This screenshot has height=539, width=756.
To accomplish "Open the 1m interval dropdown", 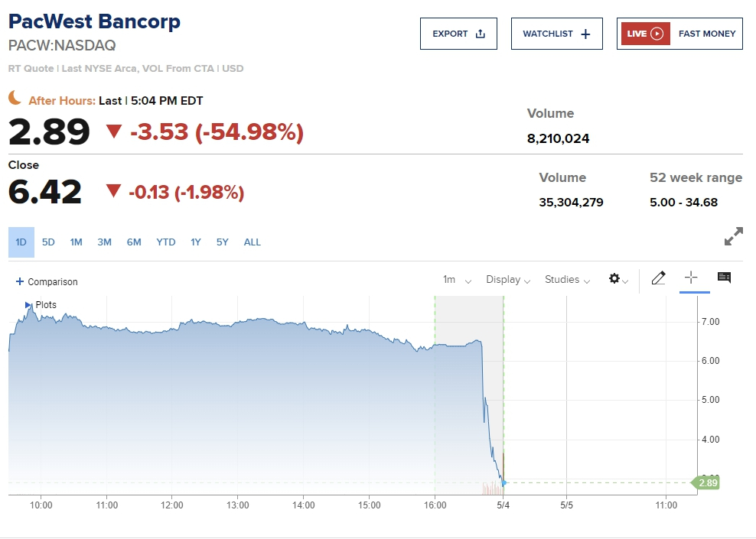I will pos(457,280).
